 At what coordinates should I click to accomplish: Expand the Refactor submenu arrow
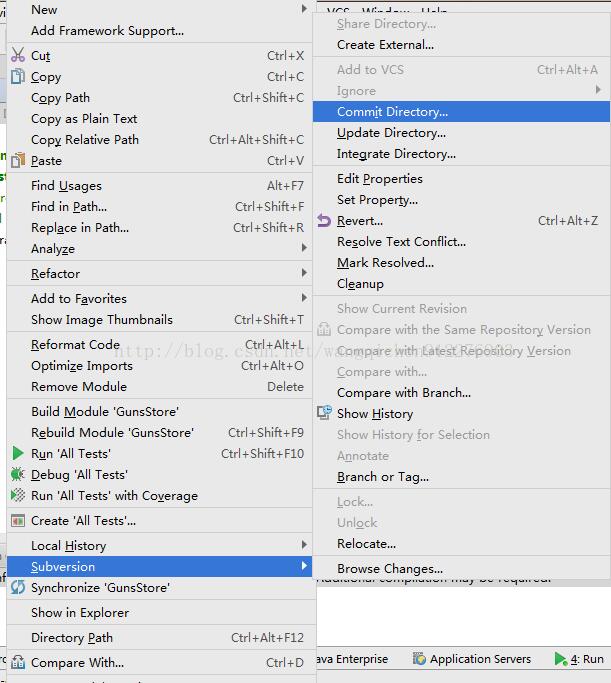[x=304, y=274]
